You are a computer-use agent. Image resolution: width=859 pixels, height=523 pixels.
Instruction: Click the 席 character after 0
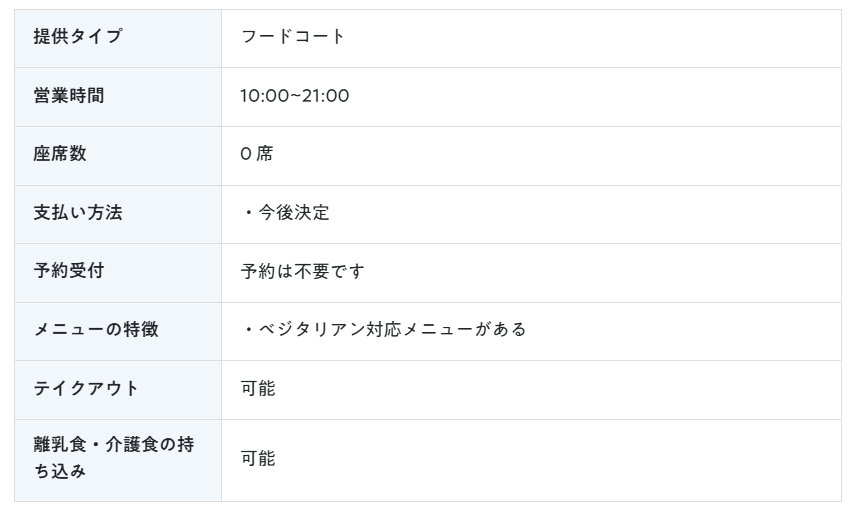pyautogui.click(x=265, y=154)
